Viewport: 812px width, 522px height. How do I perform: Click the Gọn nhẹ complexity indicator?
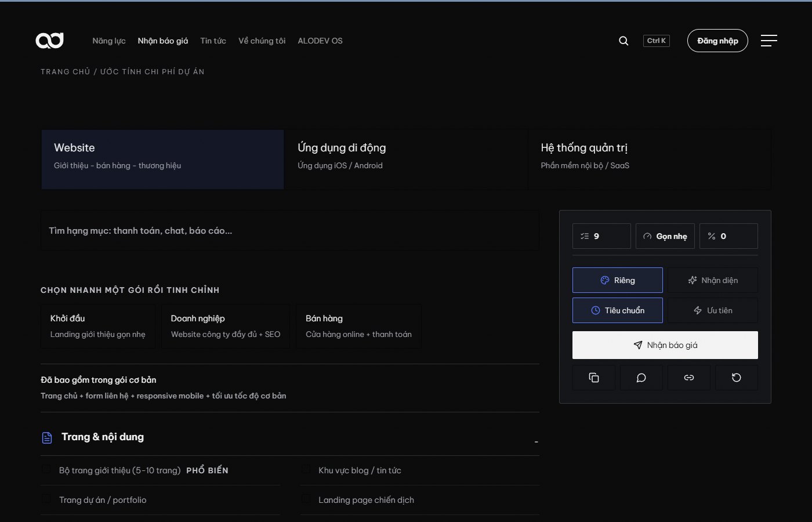(x=665, y=236)
